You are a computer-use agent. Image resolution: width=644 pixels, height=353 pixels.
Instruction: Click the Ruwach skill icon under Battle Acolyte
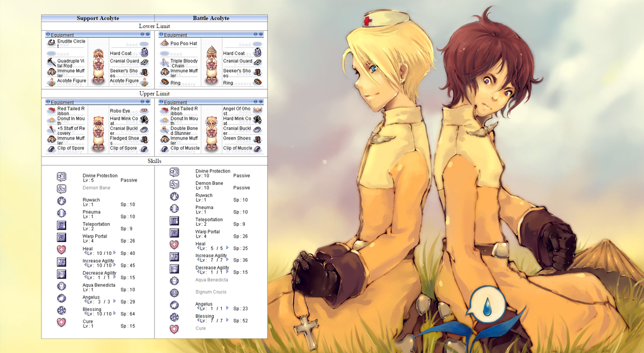tap(175, 197)
